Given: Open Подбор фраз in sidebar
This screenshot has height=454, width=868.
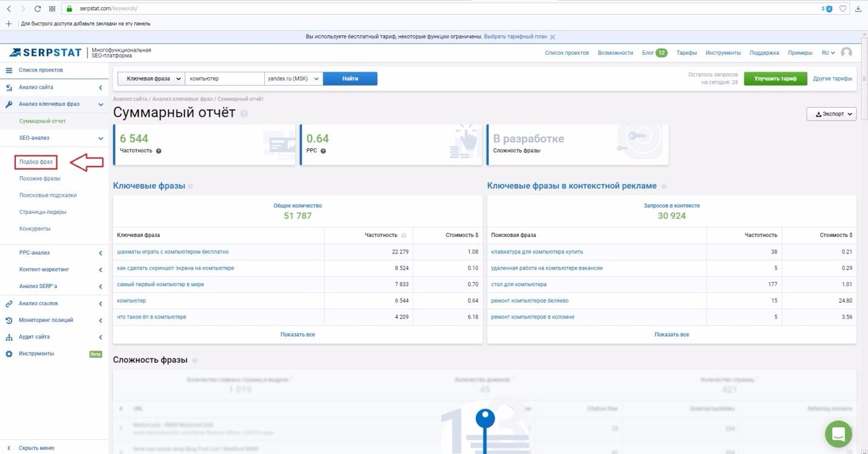Looking at the screenshot, I should (36, 162).
